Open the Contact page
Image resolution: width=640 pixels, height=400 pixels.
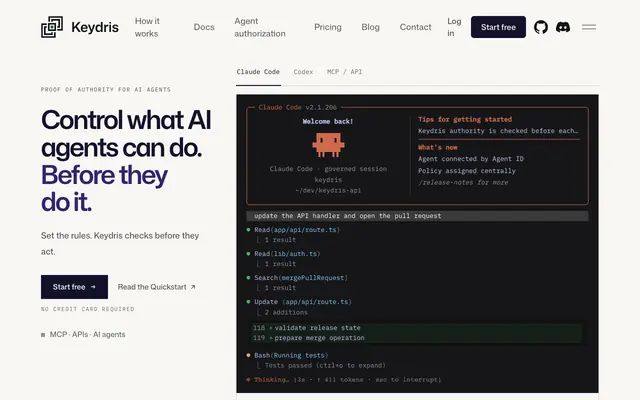coord(416,27)
